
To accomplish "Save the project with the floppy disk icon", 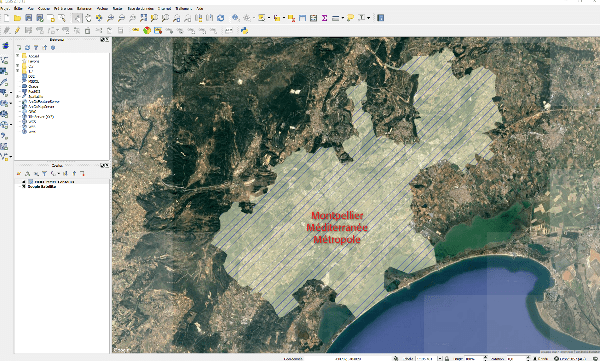I will 28,18.
